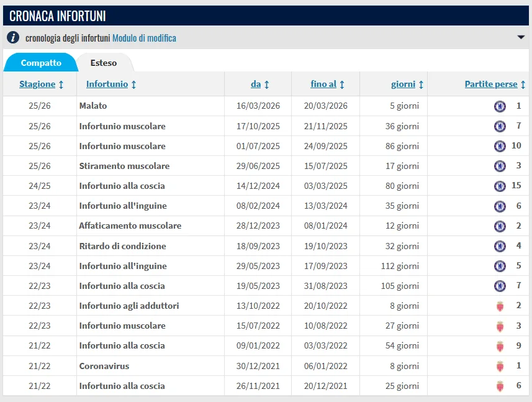
Task: Select the Compatto tab
Action: (x=41, y=63)
